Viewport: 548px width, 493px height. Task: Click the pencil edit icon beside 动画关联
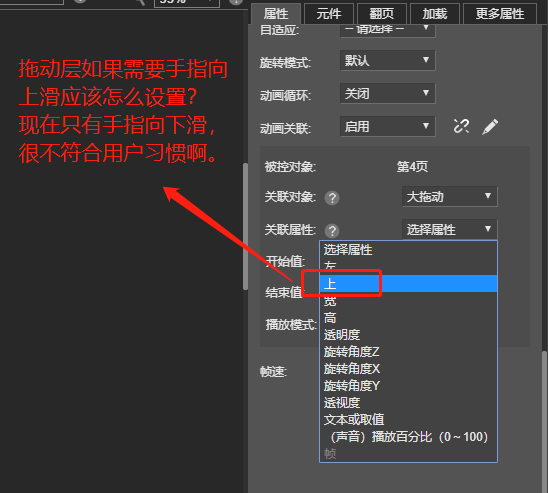click(x=490, y=126)
